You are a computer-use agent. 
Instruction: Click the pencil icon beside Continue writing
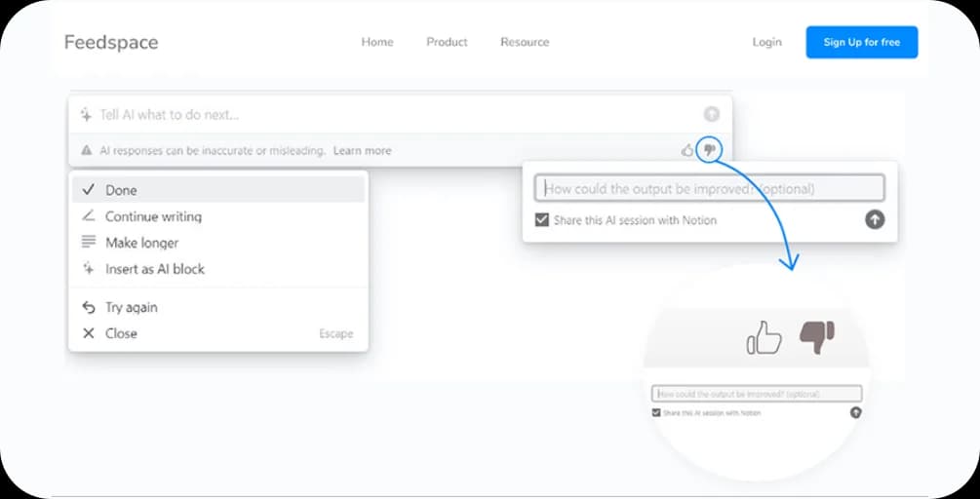[88, 216]
